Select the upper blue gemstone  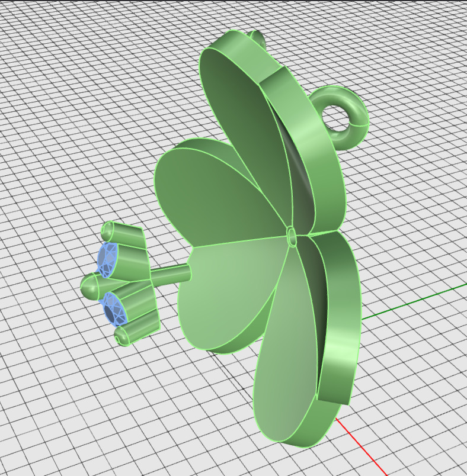pyautogui.click(x=107, y=259)
